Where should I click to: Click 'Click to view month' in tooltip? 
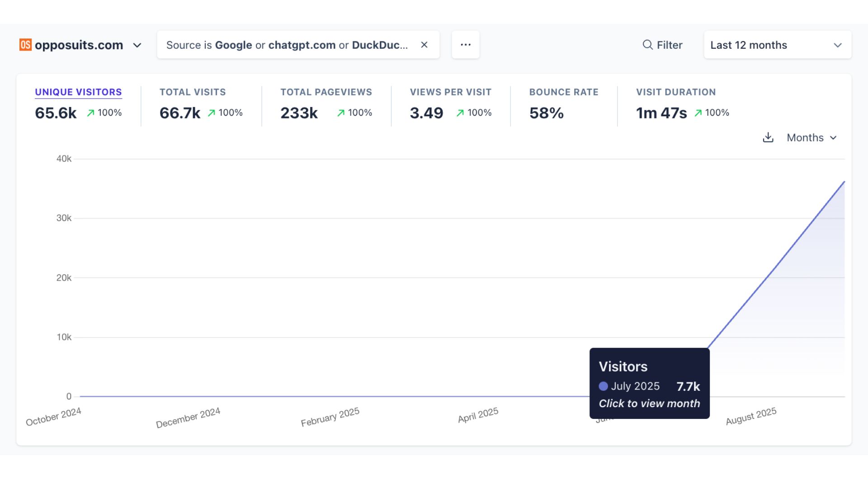point(649,404)
